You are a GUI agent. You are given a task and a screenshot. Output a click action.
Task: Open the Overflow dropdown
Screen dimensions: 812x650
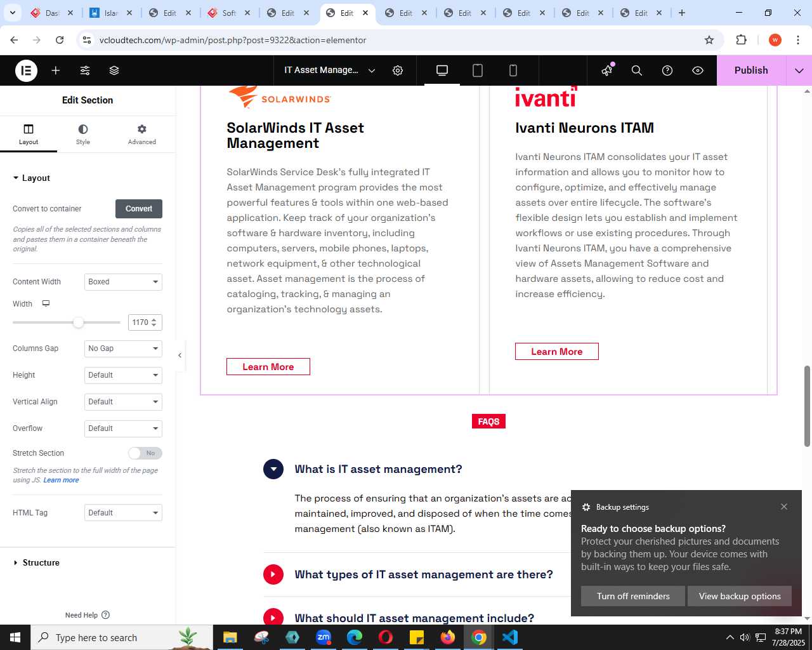(x=123, y=428)
